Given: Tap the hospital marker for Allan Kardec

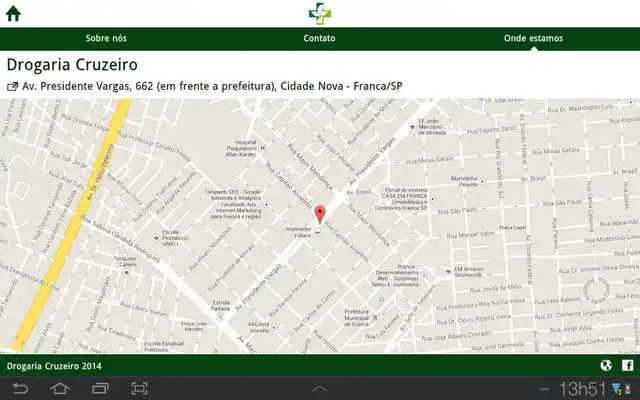Looking at the screenshot, I should pyautogui.click(x=262, y=148).
